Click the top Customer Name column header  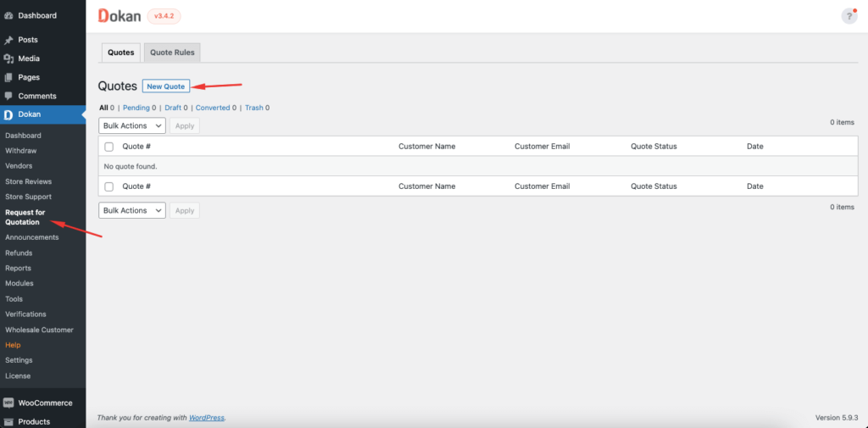click(x=427, y=147)
